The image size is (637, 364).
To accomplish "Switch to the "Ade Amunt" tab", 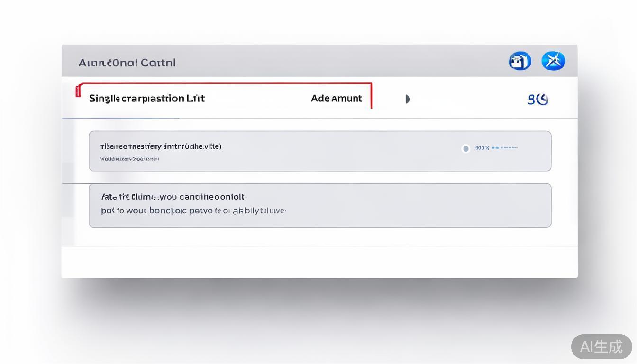I will (x=336, y=99).
